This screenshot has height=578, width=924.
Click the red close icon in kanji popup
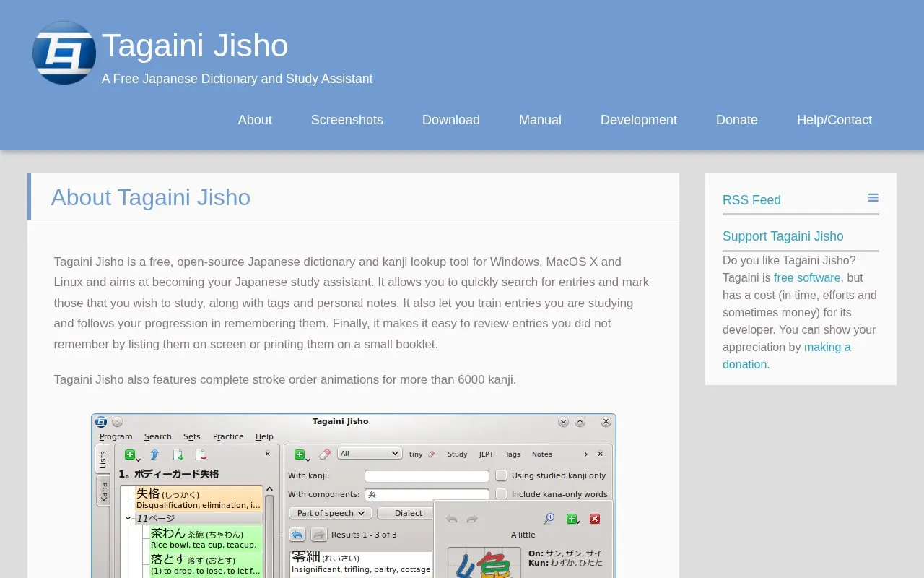coord(595,519)
